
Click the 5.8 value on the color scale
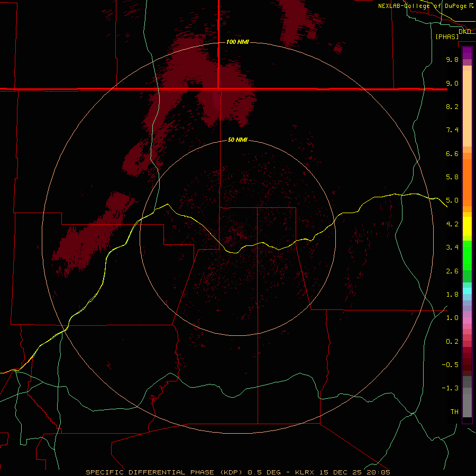pyautogui.click(x=452, y=177)
